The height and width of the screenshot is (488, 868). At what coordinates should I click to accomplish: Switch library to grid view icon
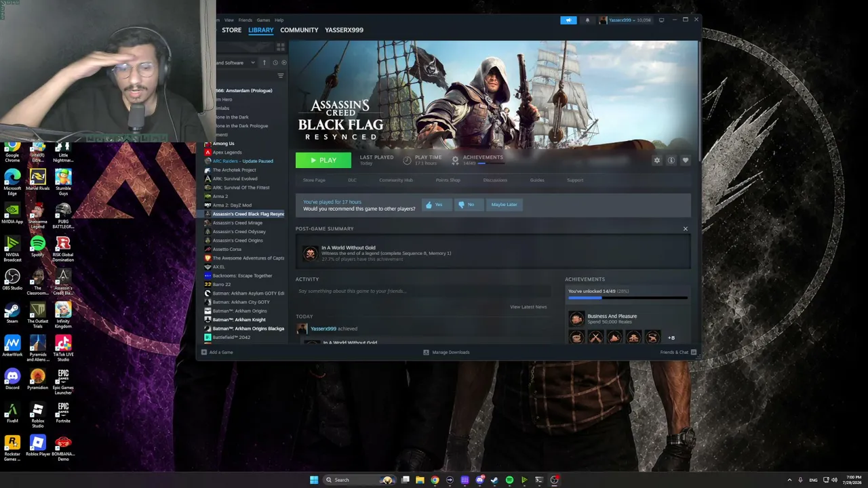click(x=281, y=47)
